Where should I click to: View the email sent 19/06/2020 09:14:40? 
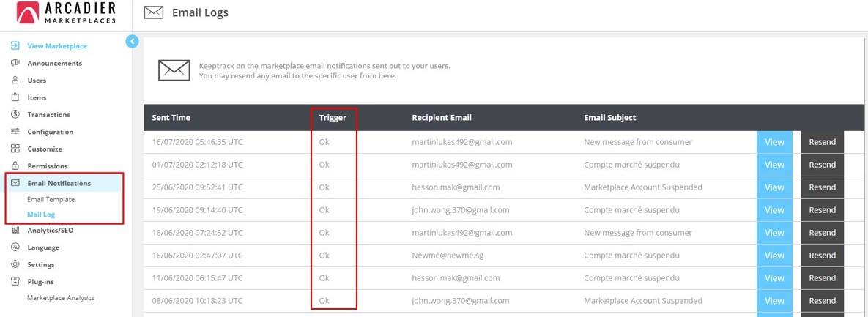774,209
